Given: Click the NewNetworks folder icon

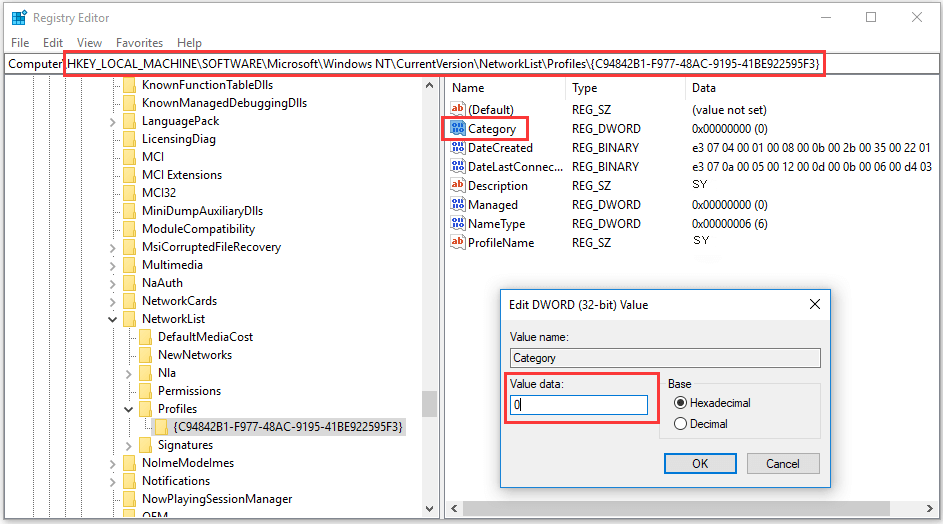Looking at the screenshot, I should tap(146, 355).
